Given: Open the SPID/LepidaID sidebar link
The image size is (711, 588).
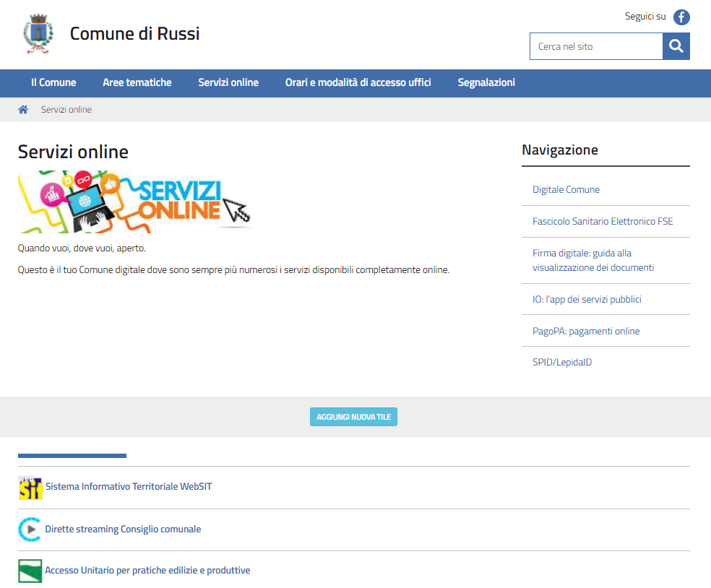Looking at the screenshot, I should [562, 363].
